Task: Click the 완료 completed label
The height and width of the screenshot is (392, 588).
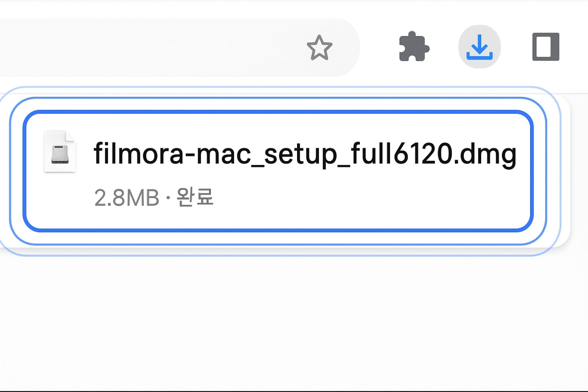Action: coord(195,197)
